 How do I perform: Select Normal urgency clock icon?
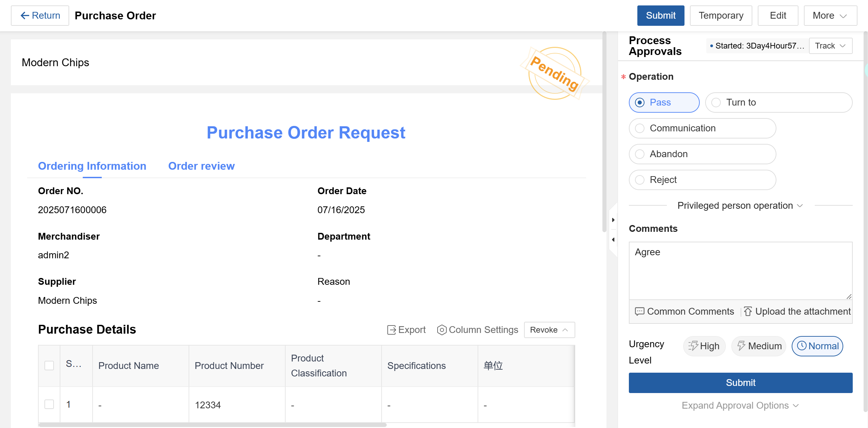coord(802,346)
